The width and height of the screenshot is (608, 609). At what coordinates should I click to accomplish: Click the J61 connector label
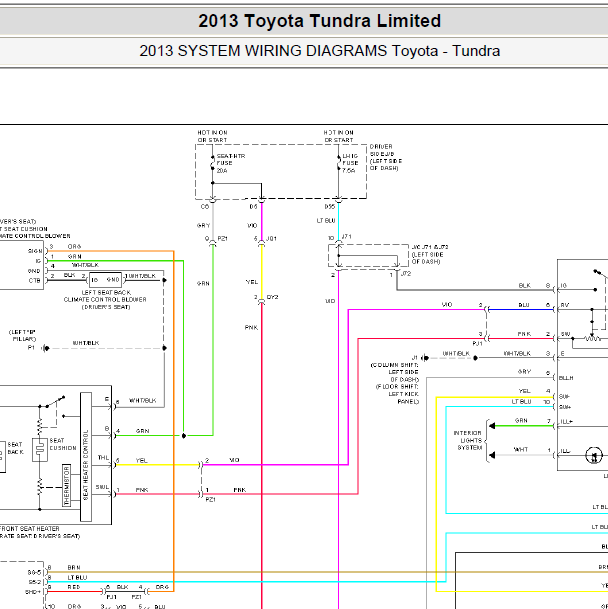(272, 239)
